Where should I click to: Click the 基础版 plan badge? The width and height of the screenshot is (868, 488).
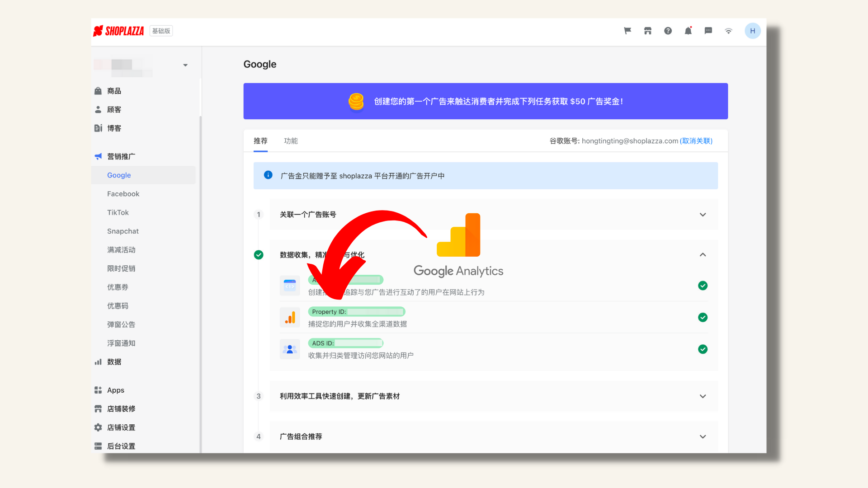(x=161, y=31)
